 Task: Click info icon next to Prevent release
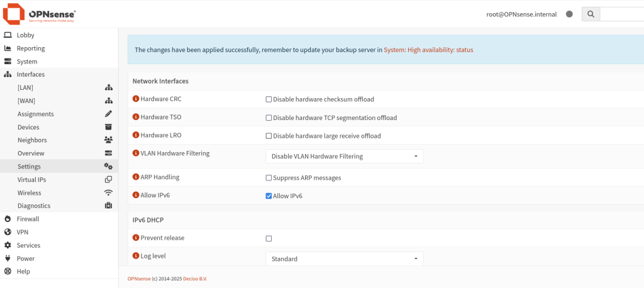tap(135, 238)
